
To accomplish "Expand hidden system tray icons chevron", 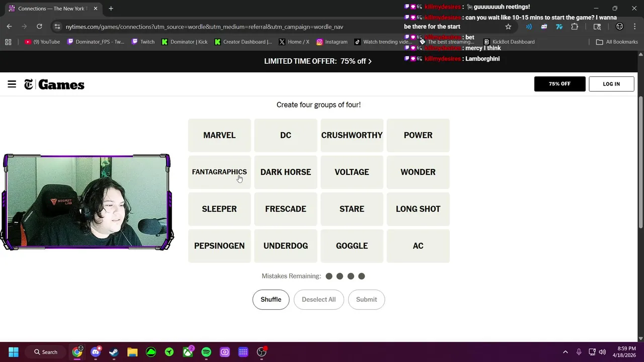I will click(x=565, y=352).
